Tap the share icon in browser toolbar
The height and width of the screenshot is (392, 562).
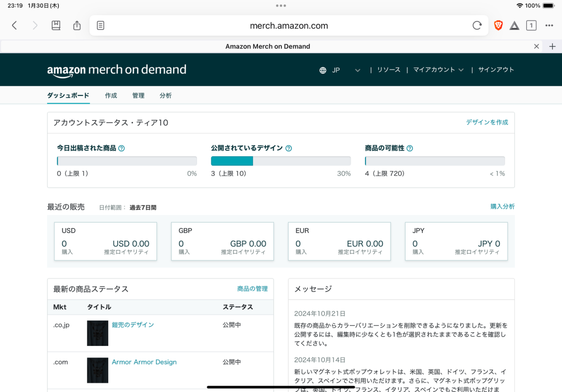pos(77,25)
